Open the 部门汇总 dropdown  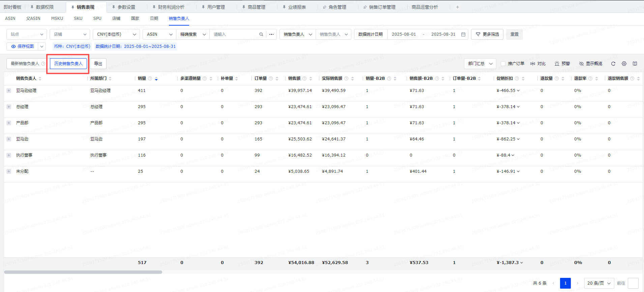[x=480, y=64]
